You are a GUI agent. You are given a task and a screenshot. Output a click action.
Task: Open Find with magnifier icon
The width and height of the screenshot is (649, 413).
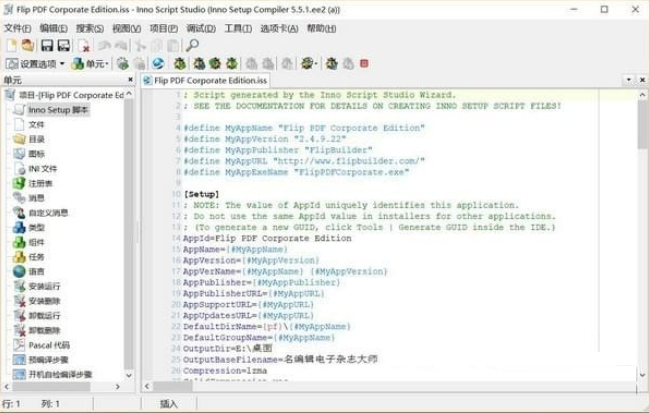(x=192, y=45)
